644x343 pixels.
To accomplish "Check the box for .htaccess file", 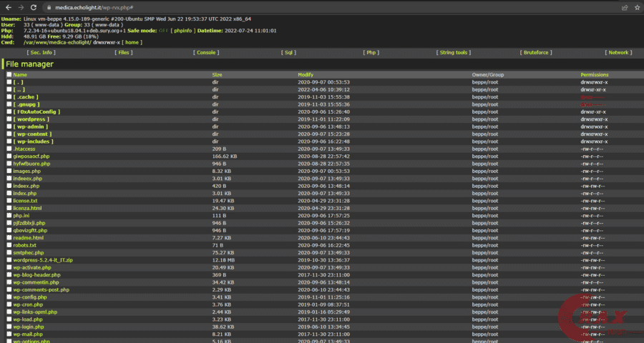I will point(9,149).
